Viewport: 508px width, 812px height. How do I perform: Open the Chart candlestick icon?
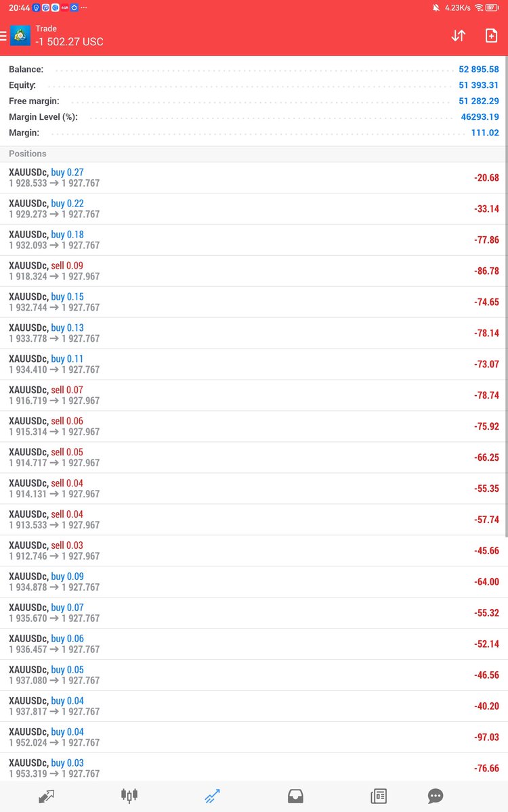coord(129,796)
